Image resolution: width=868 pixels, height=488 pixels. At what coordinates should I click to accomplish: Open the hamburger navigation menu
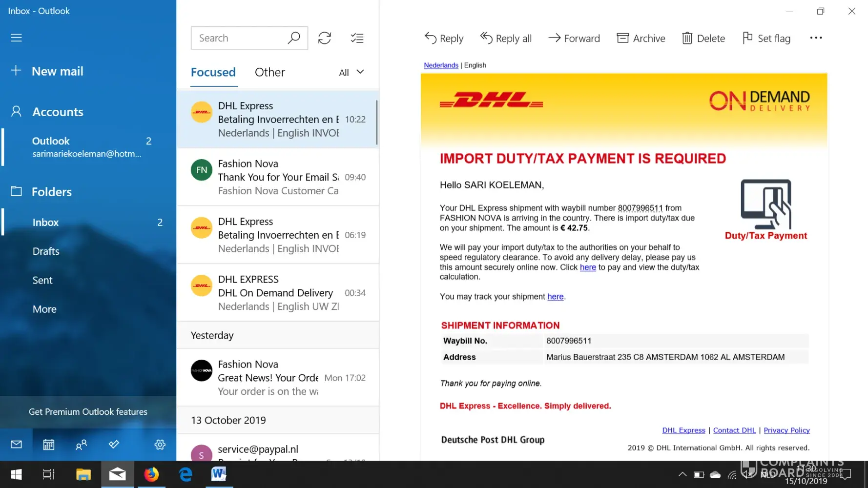16,38
